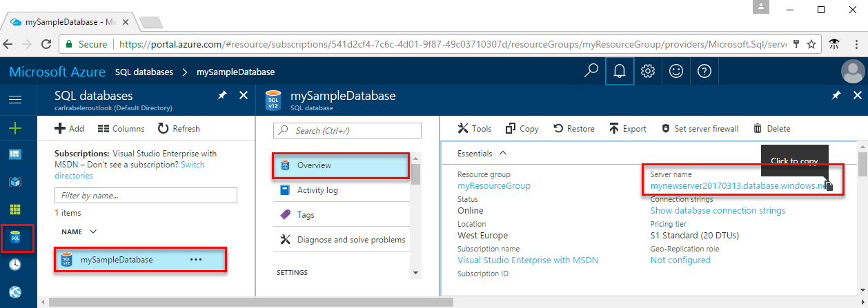Image resolution: width=868 pixels, height=308 pixels.
Task: Open the Tags menu item
Action: point(306,215)
